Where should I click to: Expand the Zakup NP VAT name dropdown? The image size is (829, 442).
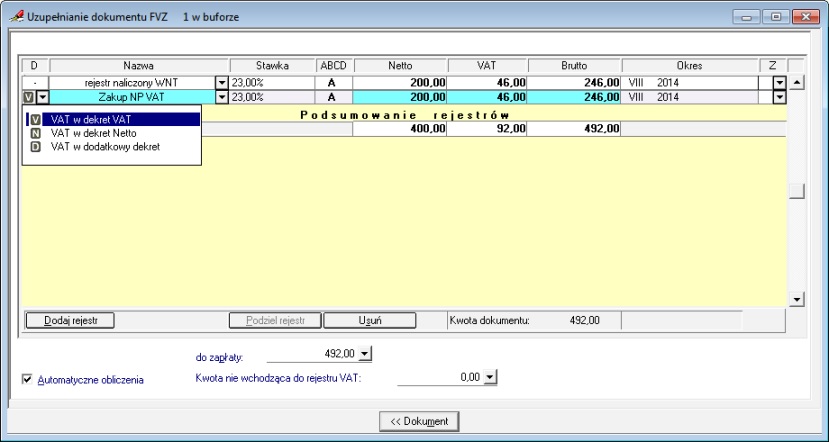click(x=222, y=97)
